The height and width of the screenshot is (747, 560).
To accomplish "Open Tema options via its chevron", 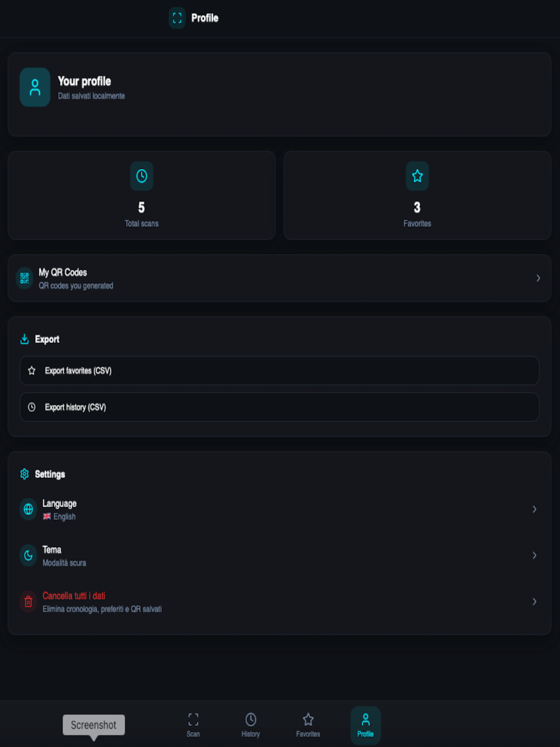I will [x=534, y=556].
